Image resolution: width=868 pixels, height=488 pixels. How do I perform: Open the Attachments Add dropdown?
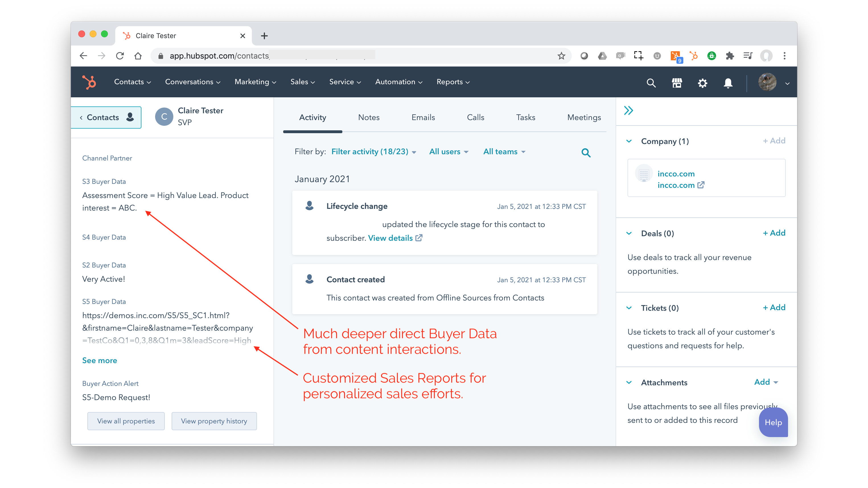pyautogui.click(x=766, y=382)
